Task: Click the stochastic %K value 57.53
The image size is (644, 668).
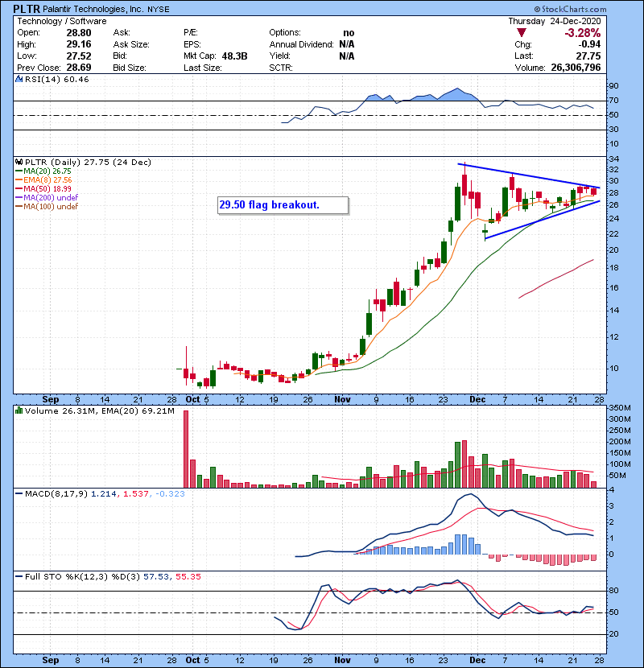Action: (x=156, y=577)
